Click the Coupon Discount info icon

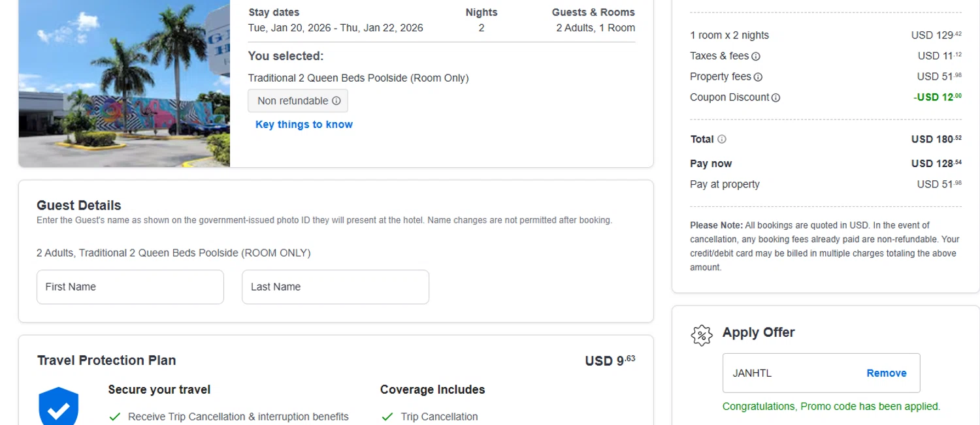tap(776, 98)
